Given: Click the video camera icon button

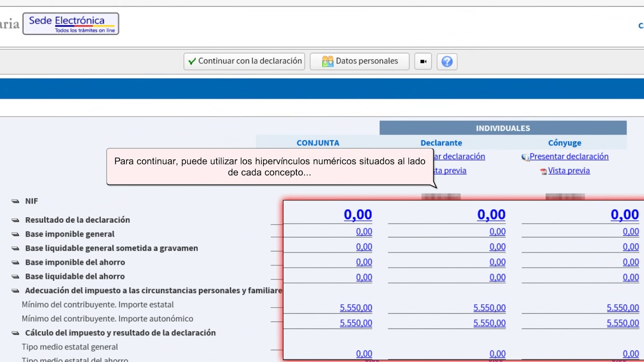Looking at the screenshot, I should (423, 61).
